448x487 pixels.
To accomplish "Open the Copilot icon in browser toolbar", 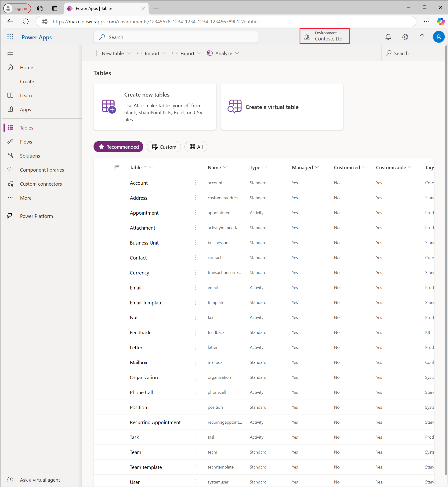I will click(x=441, y=21).
